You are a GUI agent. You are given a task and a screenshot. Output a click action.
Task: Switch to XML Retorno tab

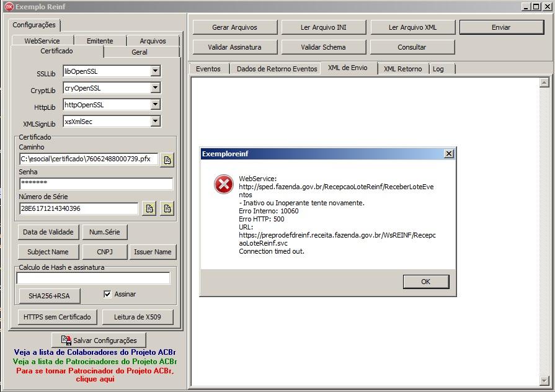(403, 69)
